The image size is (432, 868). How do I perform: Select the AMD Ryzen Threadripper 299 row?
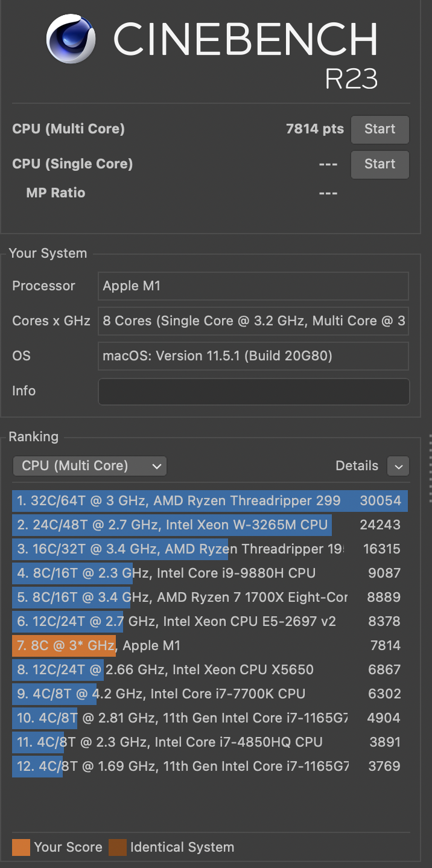(x=210, y=500)
